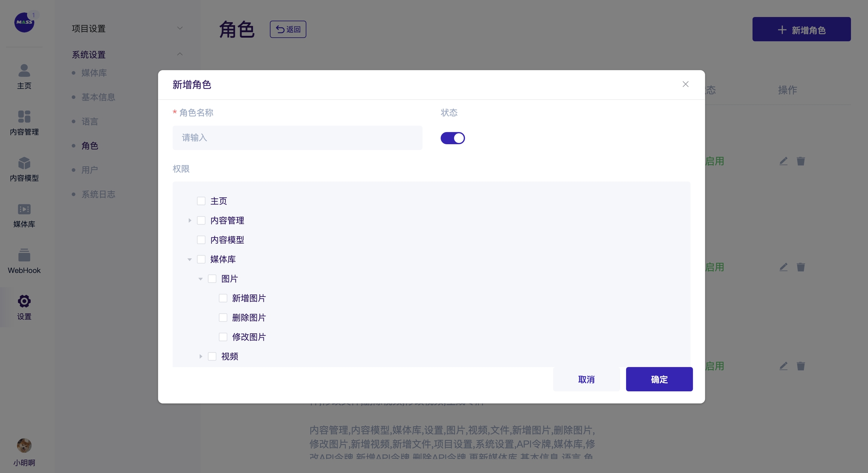Image resolution: width=868 pixels, height=473 pixels.
Task: Open the WebHook sidebar icon
Action: tap(24, 255)
